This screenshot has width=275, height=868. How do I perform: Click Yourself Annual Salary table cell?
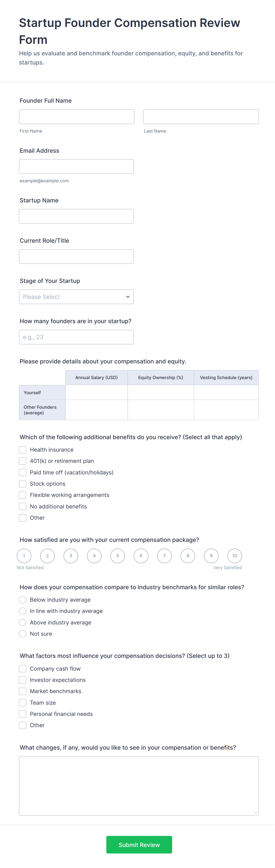pyautogui.click(x=96, y=392)
